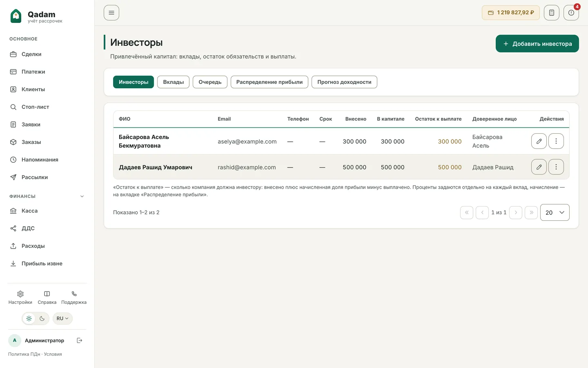Open Стоп-лист in the sidebar
The height and width of the screenshot is (368, 588).
[x=47, y=107]
